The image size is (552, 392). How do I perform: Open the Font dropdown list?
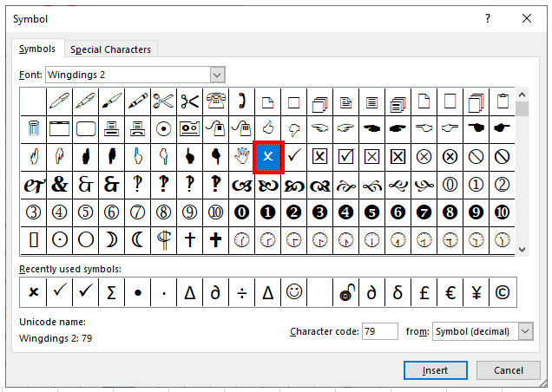tap(217, 75)
